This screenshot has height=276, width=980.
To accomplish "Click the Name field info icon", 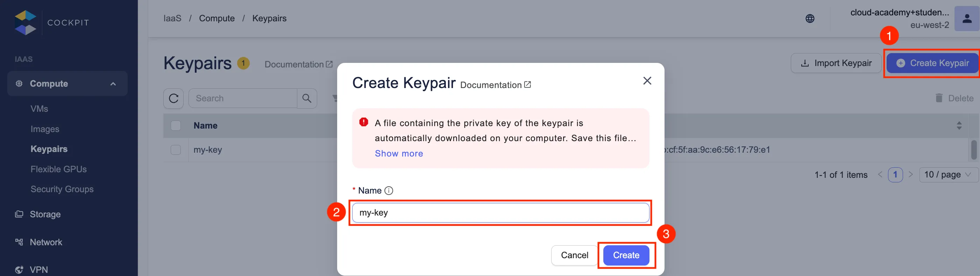I will point(389,191).
